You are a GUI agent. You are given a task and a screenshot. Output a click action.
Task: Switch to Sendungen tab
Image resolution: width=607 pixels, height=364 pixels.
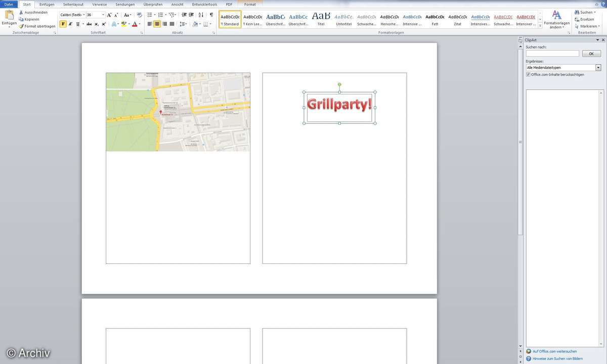(125, 4)
